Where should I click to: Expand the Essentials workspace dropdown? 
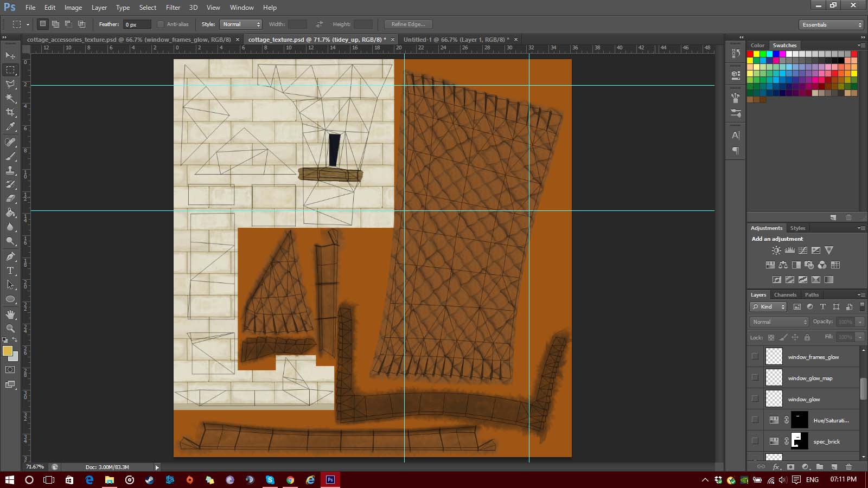point(831,25)
